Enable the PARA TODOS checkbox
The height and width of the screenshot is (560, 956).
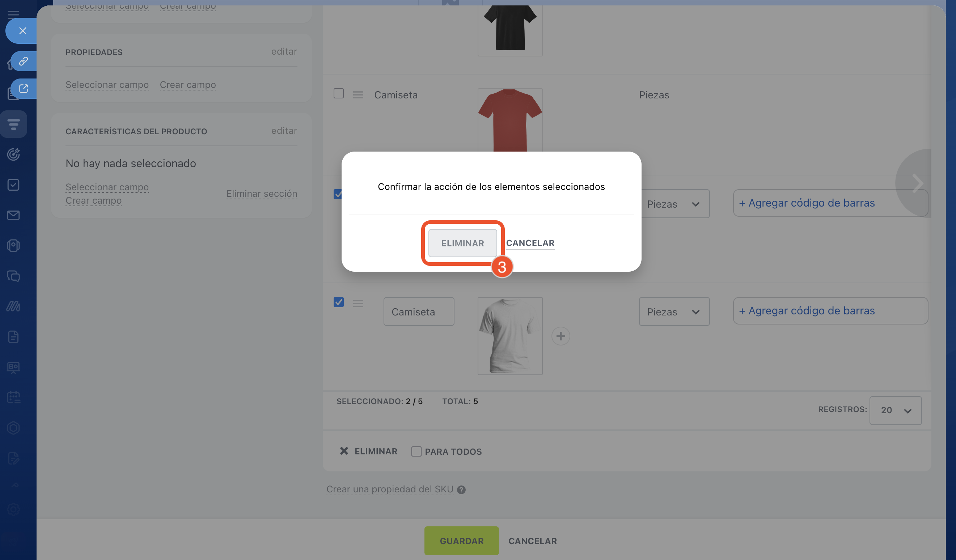416,451
